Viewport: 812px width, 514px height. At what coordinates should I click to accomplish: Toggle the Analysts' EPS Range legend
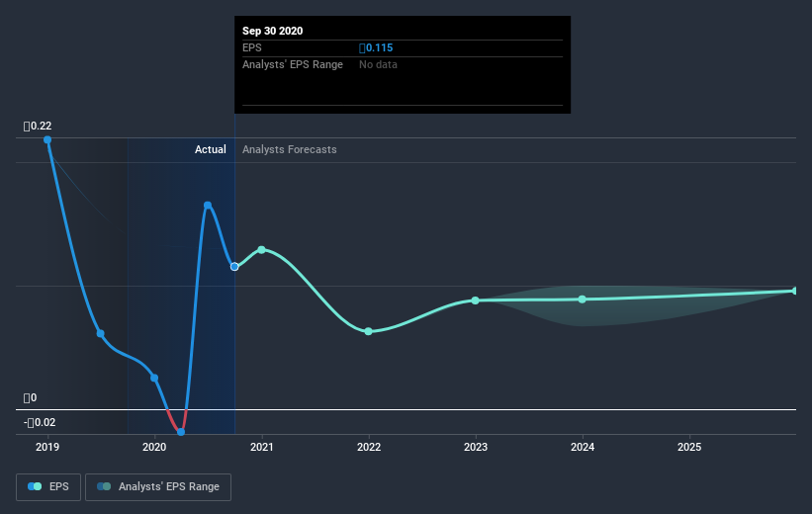pyautogui.click(x=158, y=487)
